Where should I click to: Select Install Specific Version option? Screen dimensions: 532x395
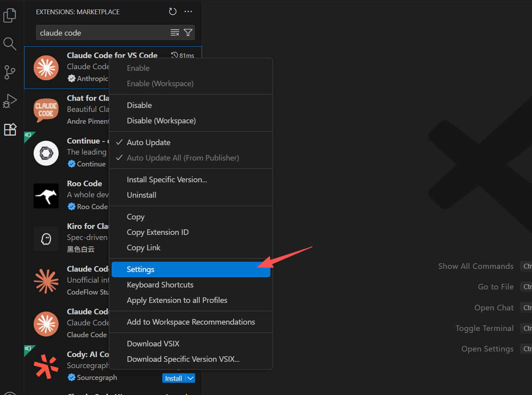pyautogui.click(x=167, y=180)
